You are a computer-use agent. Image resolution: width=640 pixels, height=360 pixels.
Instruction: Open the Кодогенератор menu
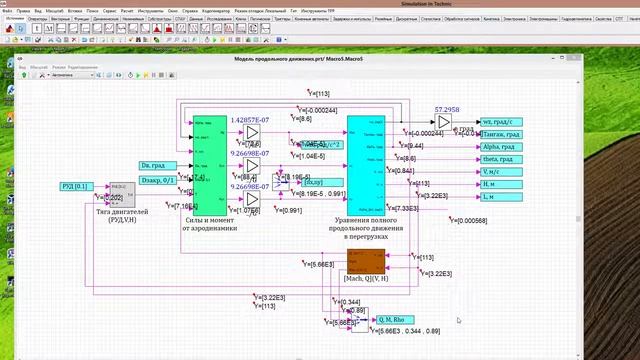click(216, 11)
